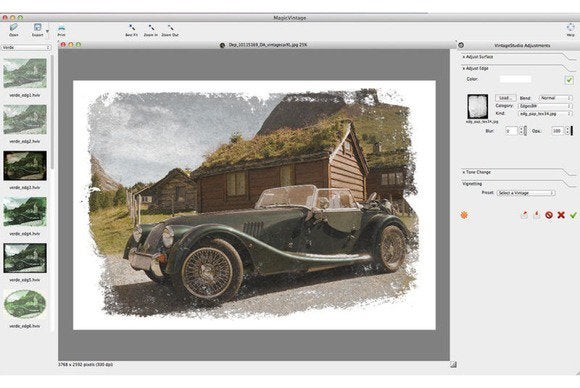Click the orange gear settings icon

[x=464, y=215]
